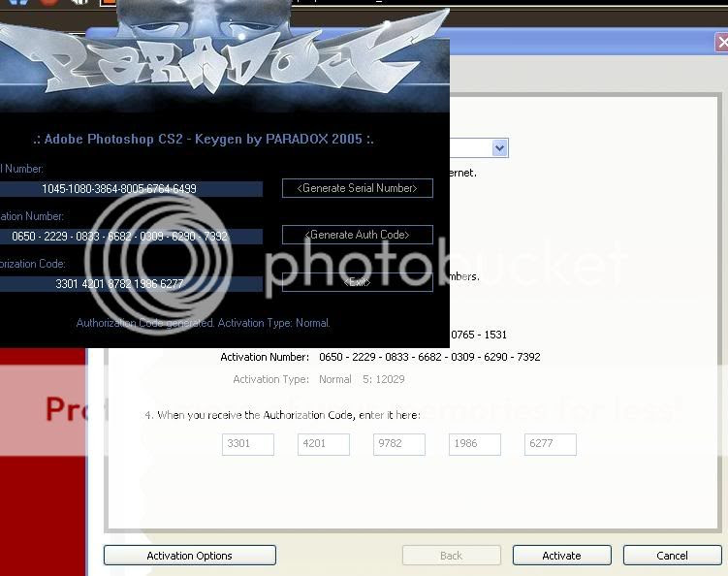Viewport: 728px width, 576px height.
Task: Click authorization code box containing 3301
Action: pyautogui.click(x=248, y=444)
